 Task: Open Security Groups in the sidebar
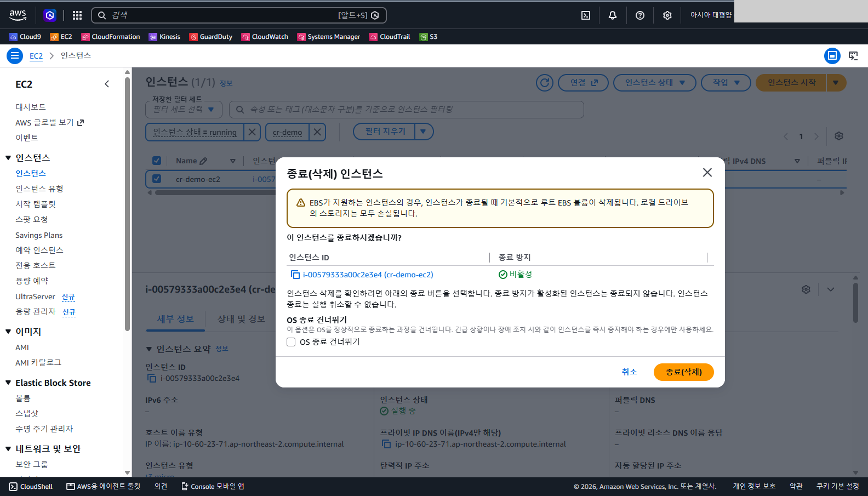32,464
